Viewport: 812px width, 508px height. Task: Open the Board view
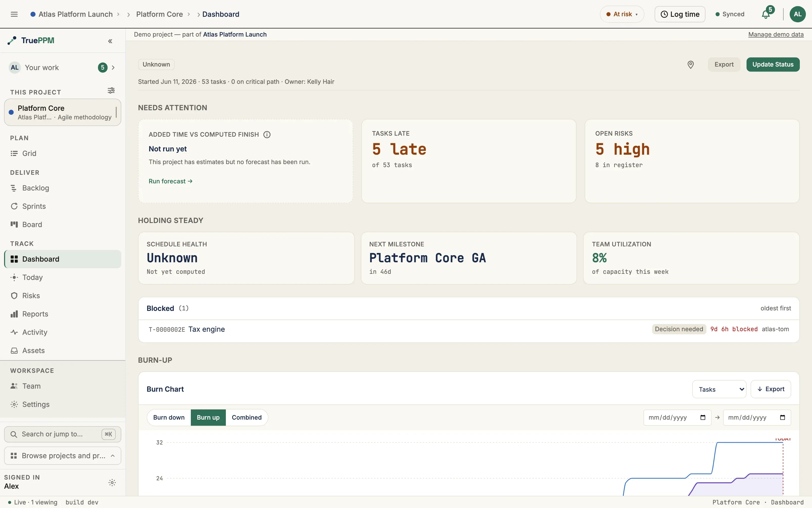coord(63,225)
